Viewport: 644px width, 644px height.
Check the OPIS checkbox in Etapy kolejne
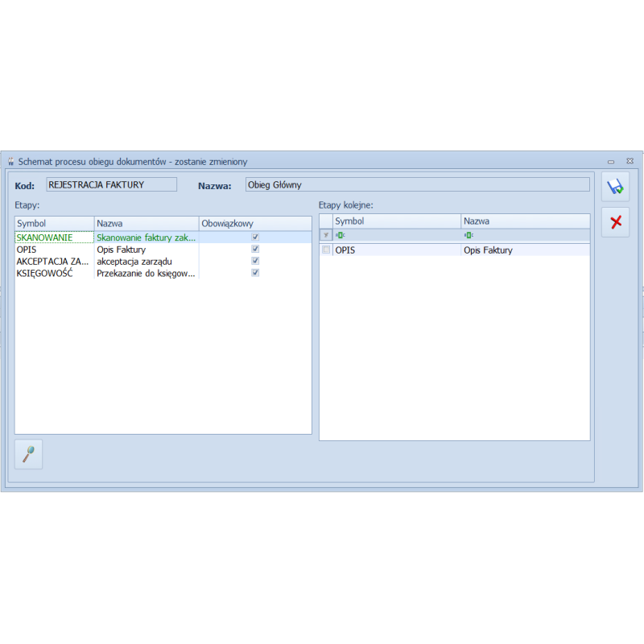point(326,250)
